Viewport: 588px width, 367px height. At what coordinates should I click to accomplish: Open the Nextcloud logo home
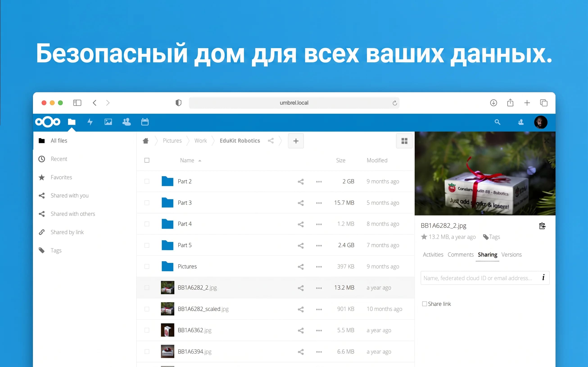point(48,122)
